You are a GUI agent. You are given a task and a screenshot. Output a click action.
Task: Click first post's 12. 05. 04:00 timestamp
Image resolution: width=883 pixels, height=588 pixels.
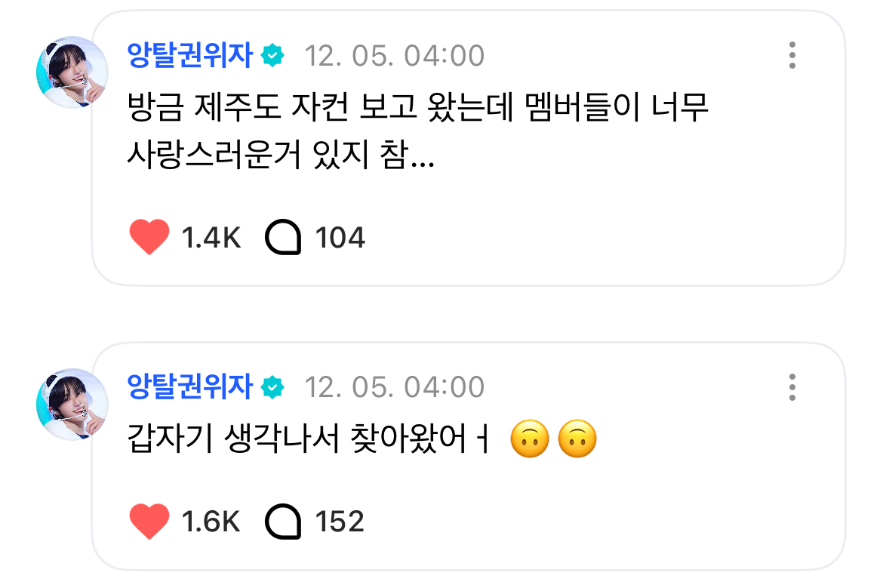point(394,56)
